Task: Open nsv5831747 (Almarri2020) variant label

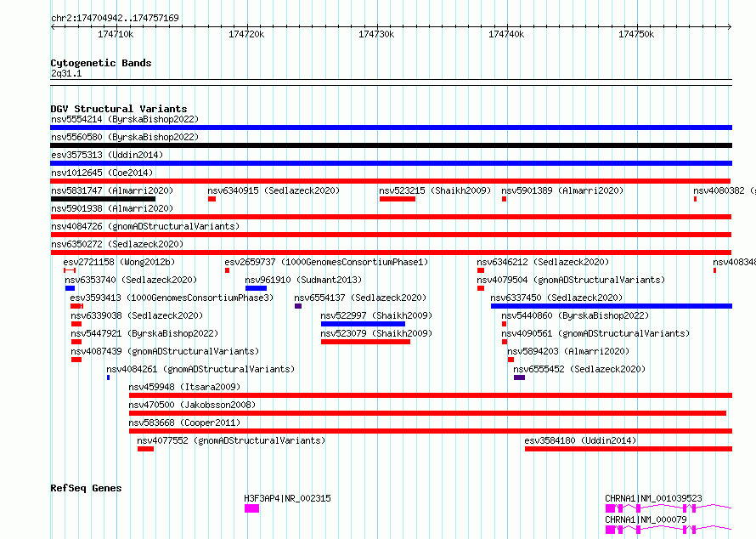Action: coord(112,190)
